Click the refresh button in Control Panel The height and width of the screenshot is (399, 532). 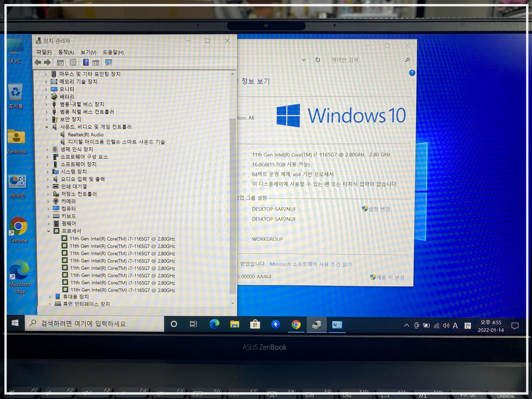[318, 60]
